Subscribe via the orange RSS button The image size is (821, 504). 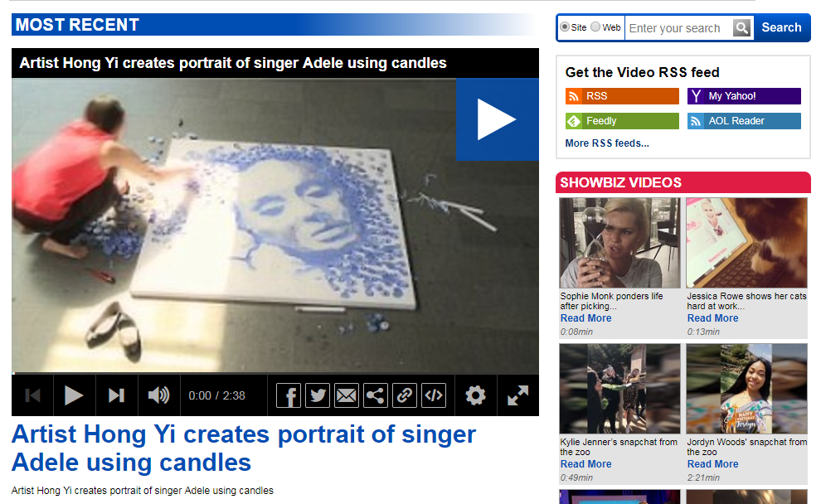click(x=622, y=96)
